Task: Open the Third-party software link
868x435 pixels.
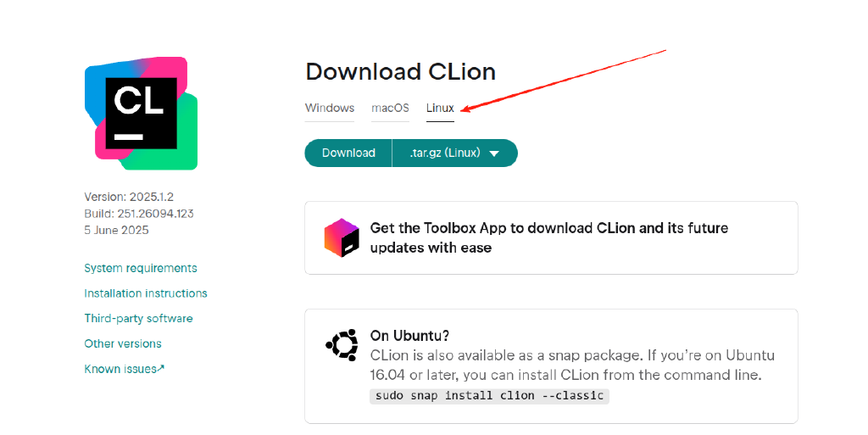Action: coord(138,318)
